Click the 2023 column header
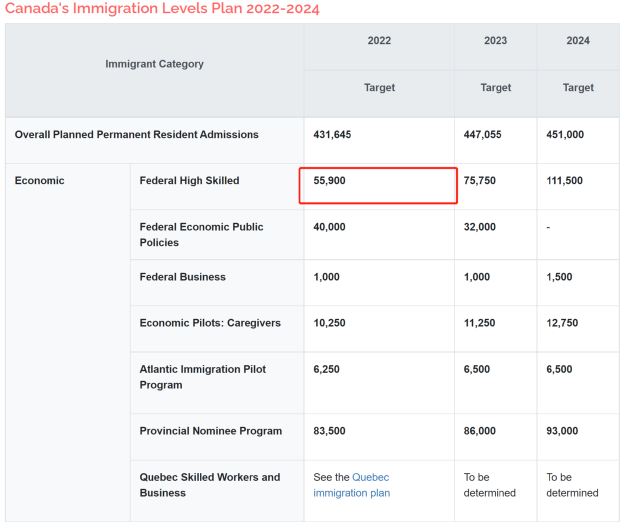This screenshot has width=624, height=522. tap(495, 41)
